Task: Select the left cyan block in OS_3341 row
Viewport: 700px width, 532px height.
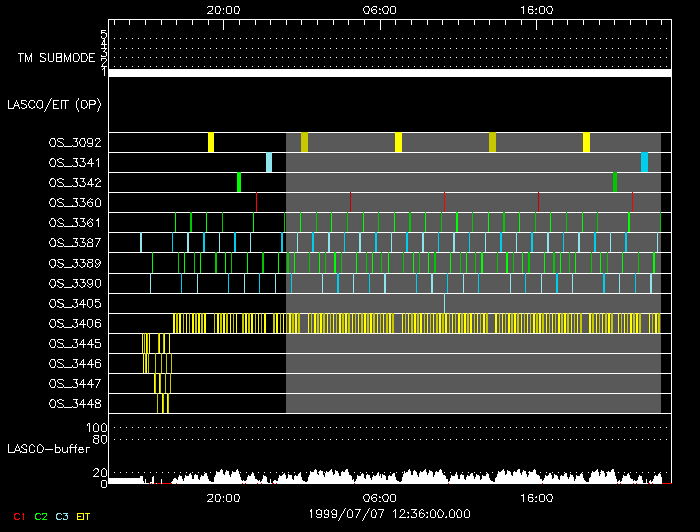Action: tap(269, 162)
